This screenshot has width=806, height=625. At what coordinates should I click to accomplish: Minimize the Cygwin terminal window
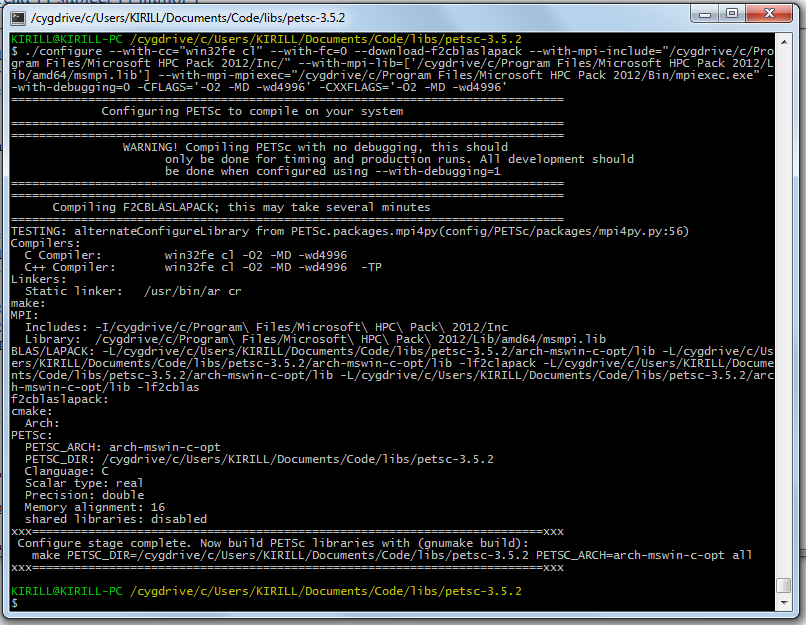pos(705,14)
